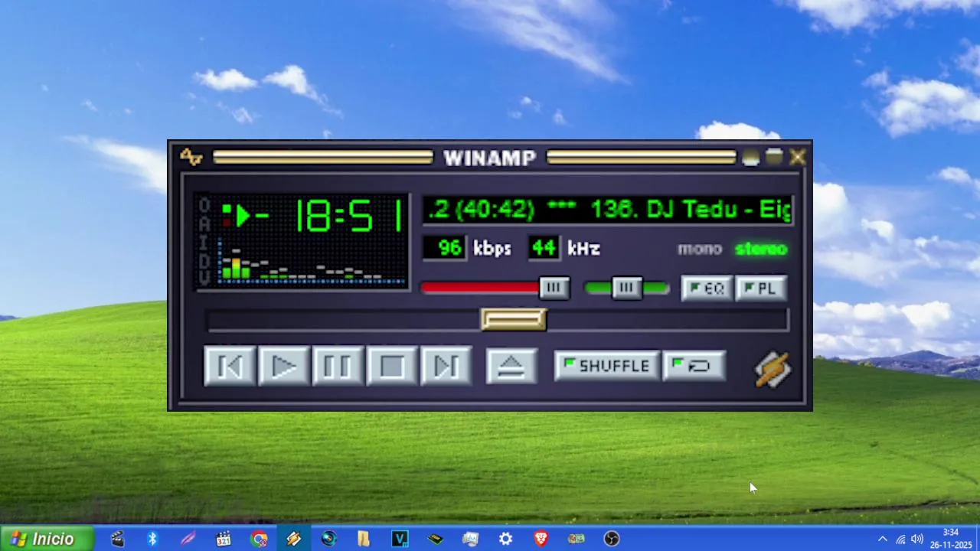Select the Winamp taskbar button

(x=294, y=539)
